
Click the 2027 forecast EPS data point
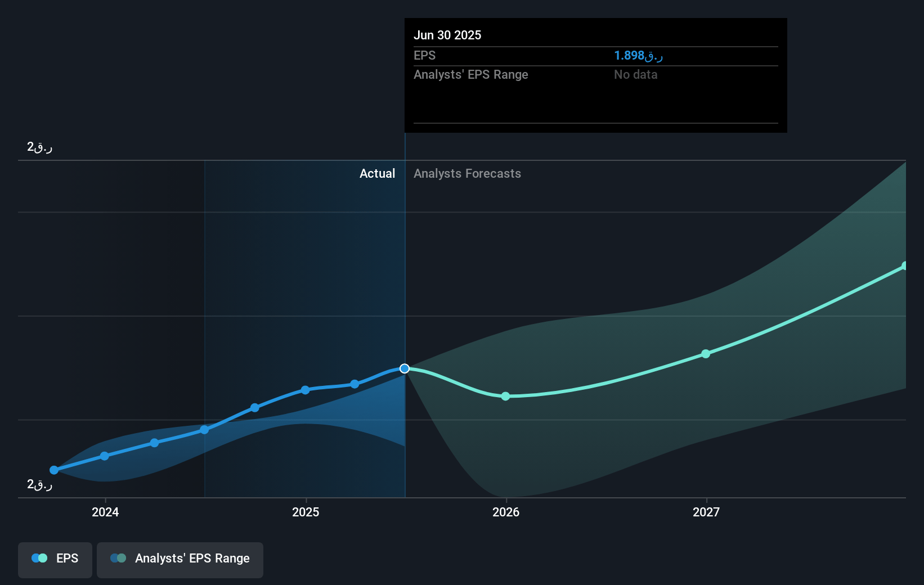pos(706,354)
